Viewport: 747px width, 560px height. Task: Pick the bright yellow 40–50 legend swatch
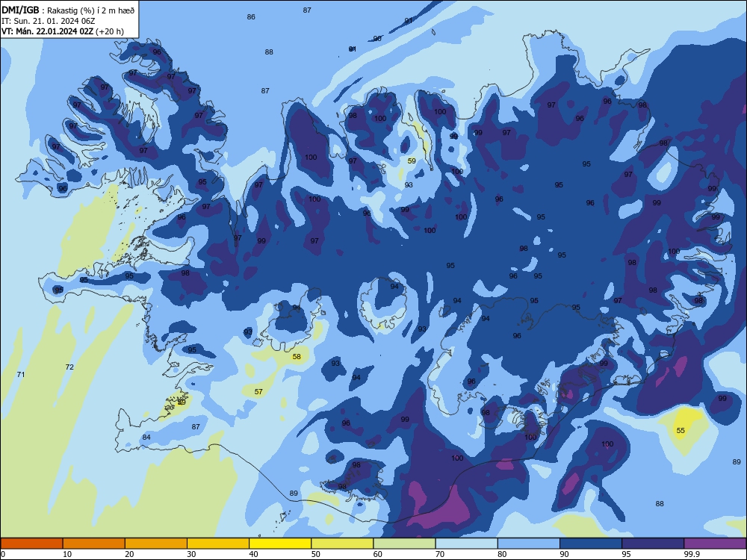(x=280, y=544)
